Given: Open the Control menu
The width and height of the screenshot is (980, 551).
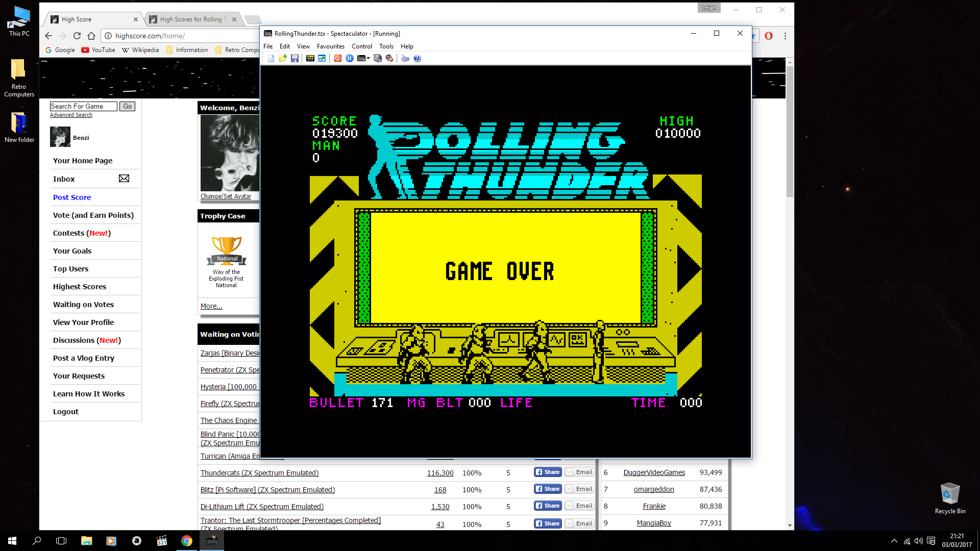Looking at the screenshot, I should pos(361,46).
